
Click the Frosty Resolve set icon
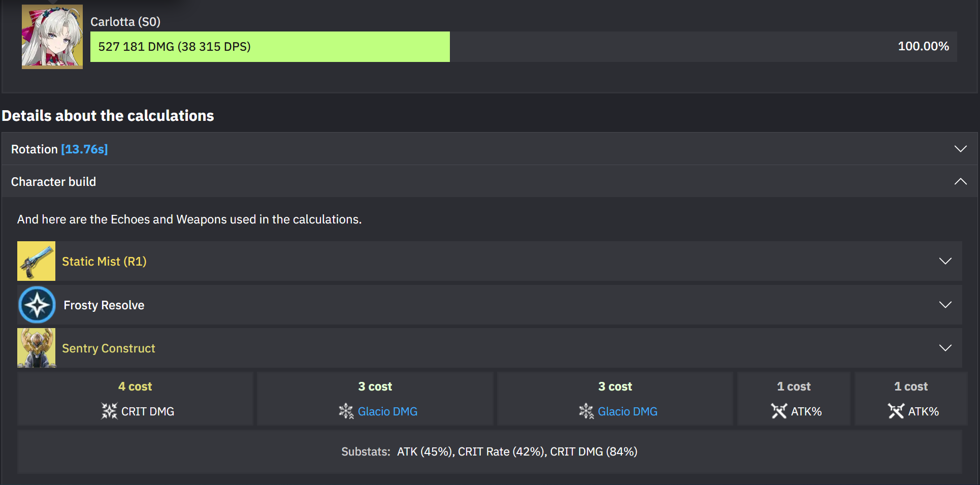37,305
